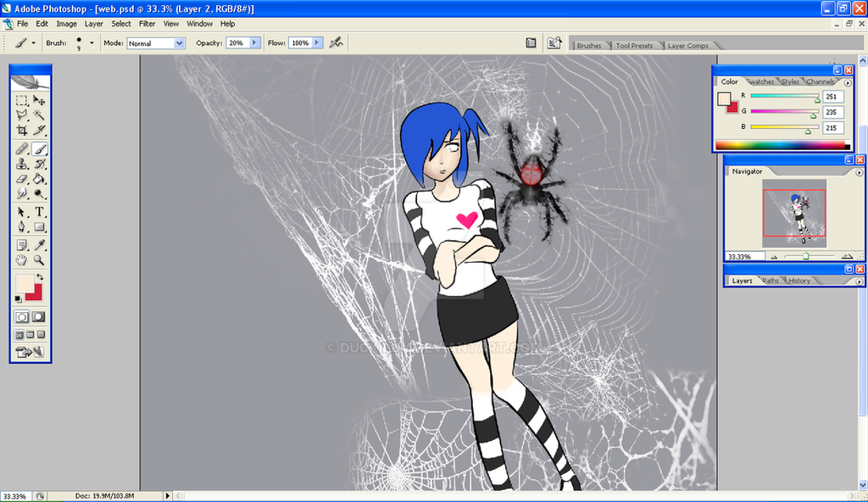The width and height of the screenshot is (868, 502).
Task: Pick the Clone Stamp tool
Action: point(21,164)
